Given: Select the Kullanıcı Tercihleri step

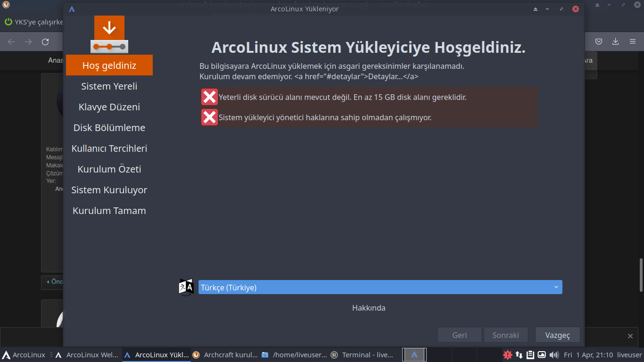Looking at the screenshot, I should tap(109, 148).
